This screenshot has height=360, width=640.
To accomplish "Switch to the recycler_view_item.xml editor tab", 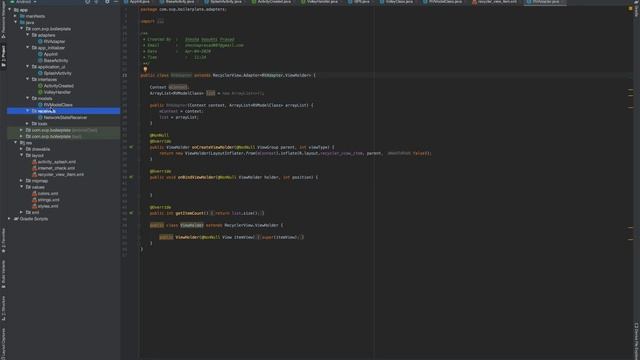I will [495, 2].
